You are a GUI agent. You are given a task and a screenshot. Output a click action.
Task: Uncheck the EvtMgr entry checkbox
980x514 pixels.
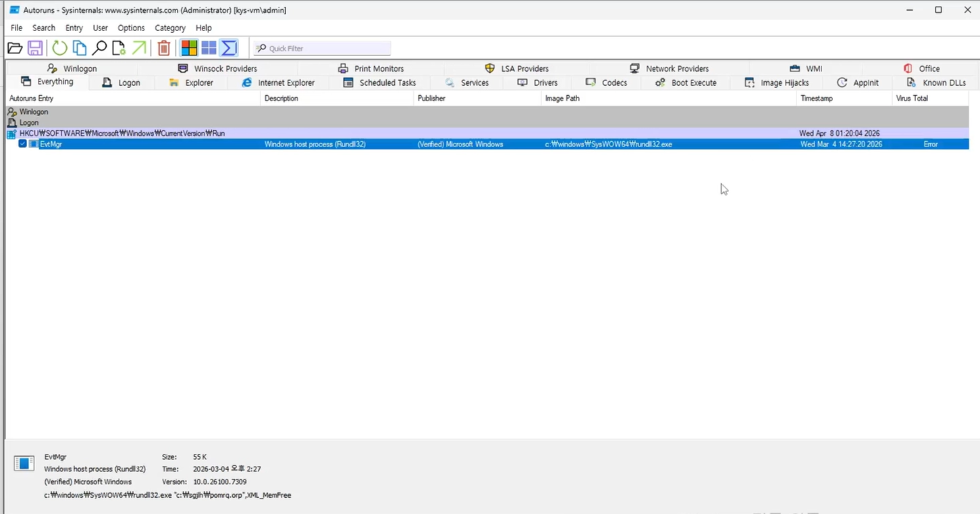(x=23, y=144)
